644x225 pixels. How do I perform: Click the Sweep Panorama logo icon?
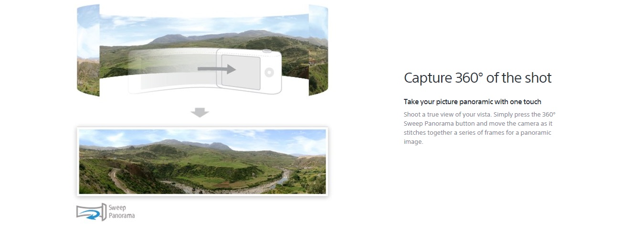point(91,212)
